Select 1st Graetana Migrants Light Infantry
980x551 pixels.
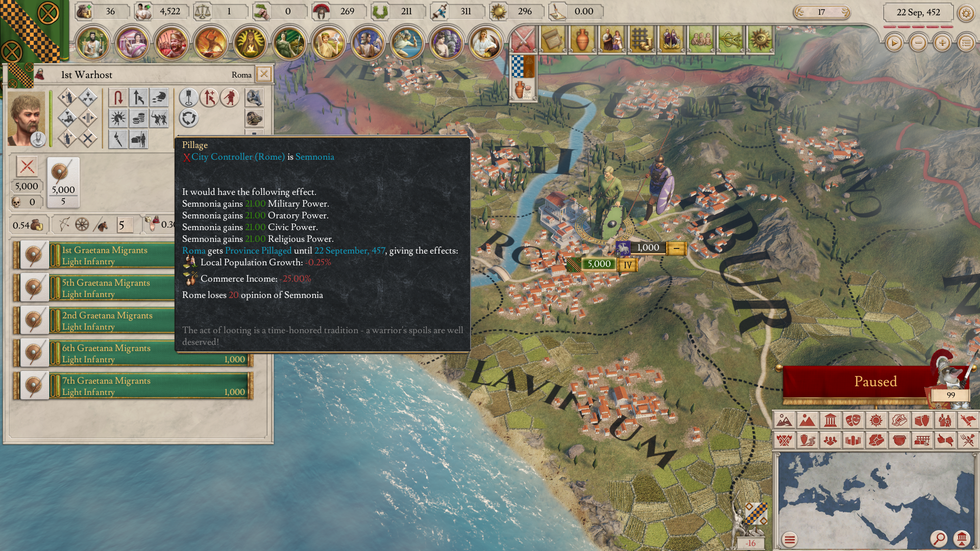134,255
